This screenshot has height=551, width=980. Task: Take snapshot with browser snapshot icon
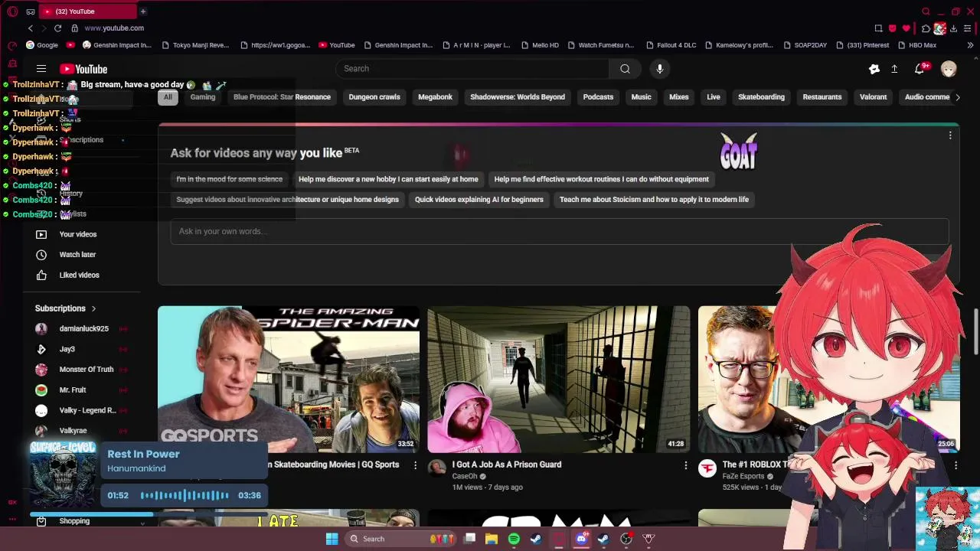pos(878,28)
